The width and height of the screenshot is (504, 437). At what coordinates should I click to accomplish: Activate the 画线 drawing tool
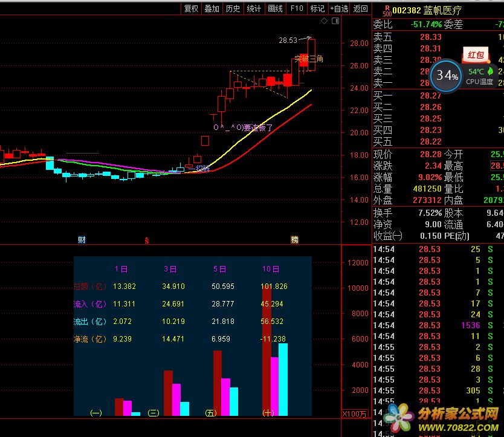(x=275, y=8)
